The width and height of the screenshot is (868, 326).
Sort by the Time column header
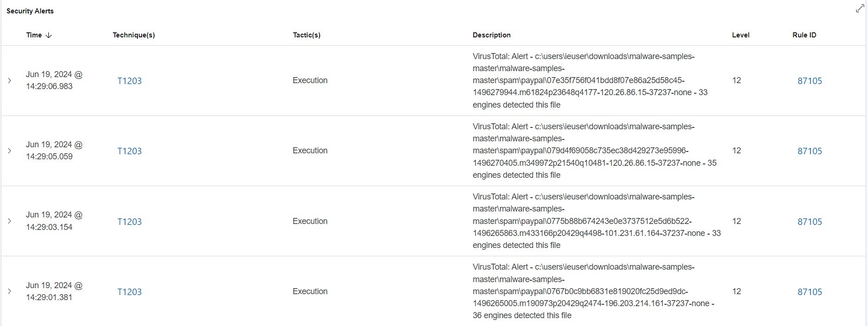click(x=34, y=35)
